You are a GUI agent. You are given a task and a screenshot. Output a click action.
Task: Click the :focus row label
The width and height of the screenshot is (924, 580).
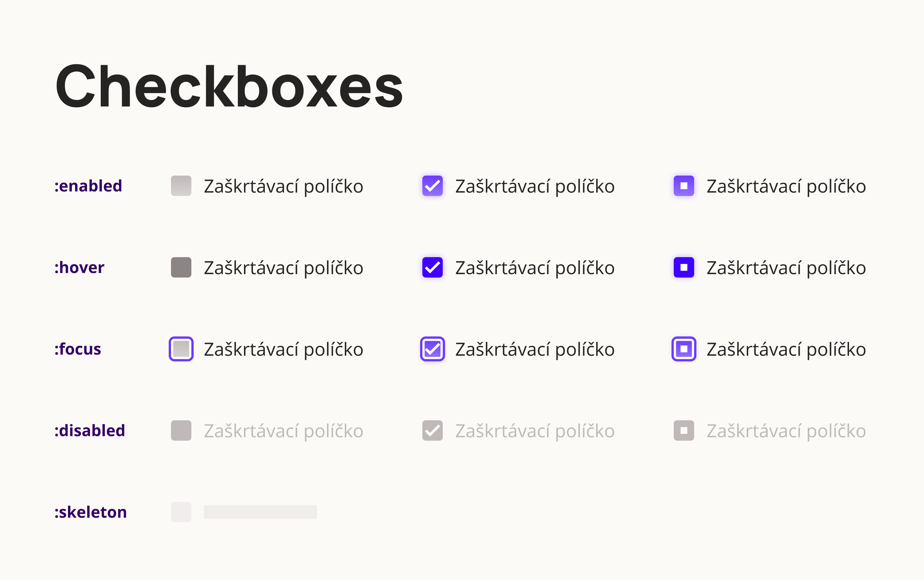tap(78, 349)
